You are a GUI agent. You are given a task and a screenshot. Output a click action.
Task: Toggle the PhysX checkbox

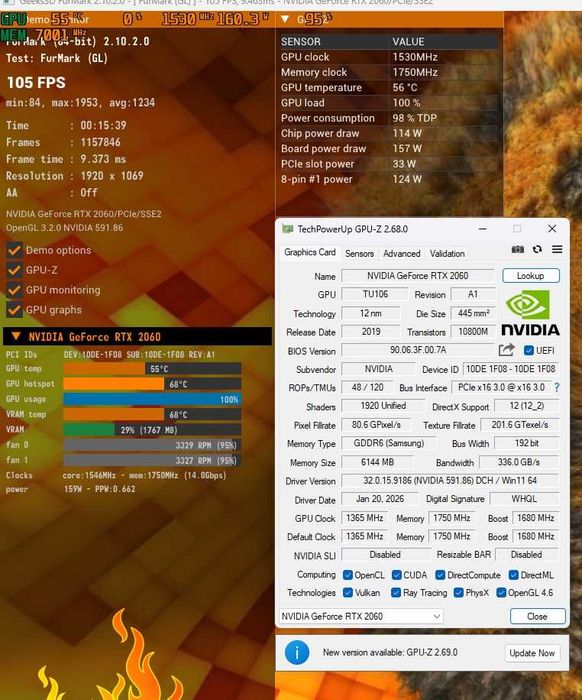pos(458,592)
